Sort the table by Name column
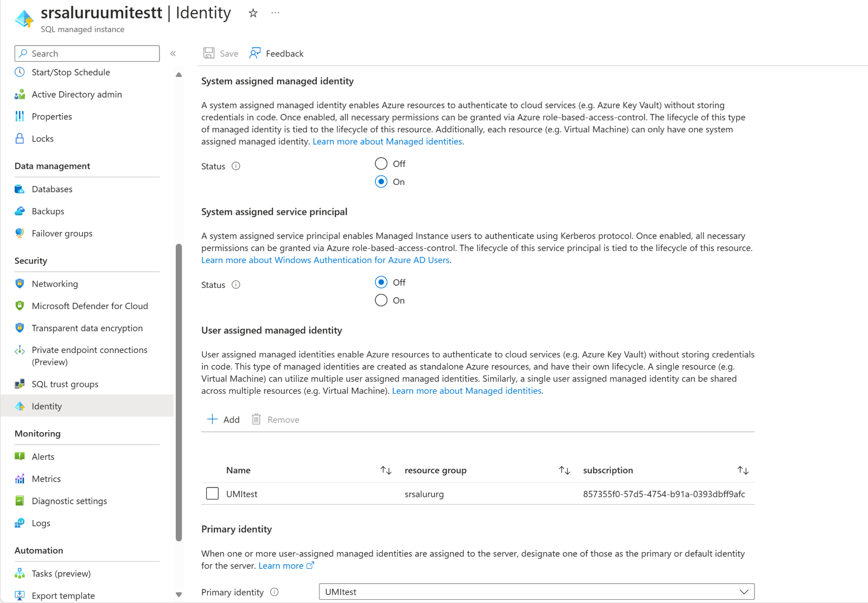Screen dimensions: 868x603 386,470
